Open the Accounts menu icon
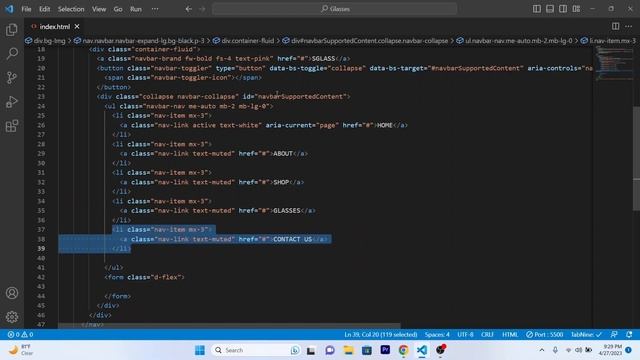This screenshot has width=640, height=360. (x=12, y=293)
